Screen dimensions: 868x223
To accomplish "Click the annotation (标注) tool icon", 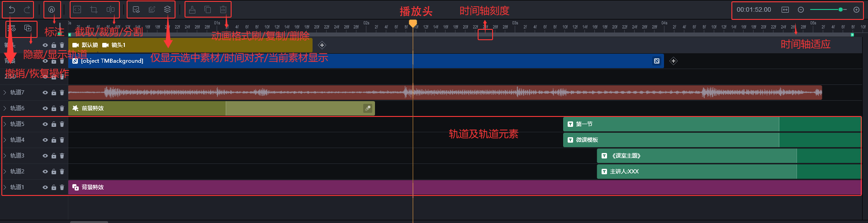I will pos(52,9).
